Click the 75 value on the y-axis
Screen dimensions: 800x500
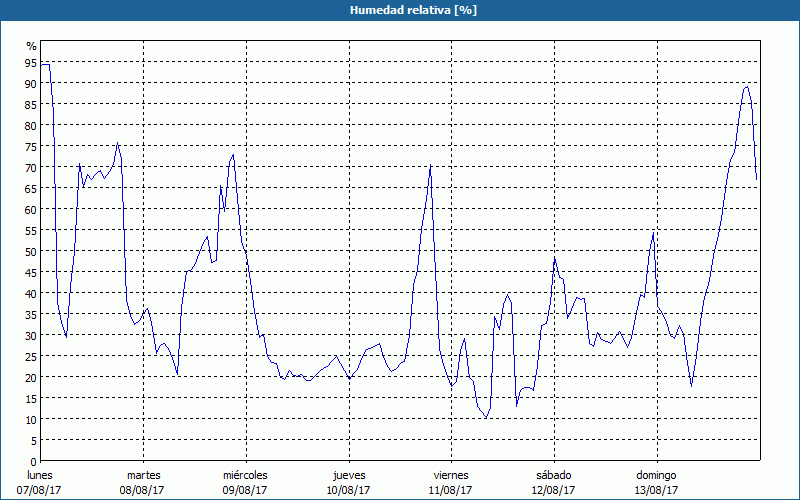tap(31, 147)
